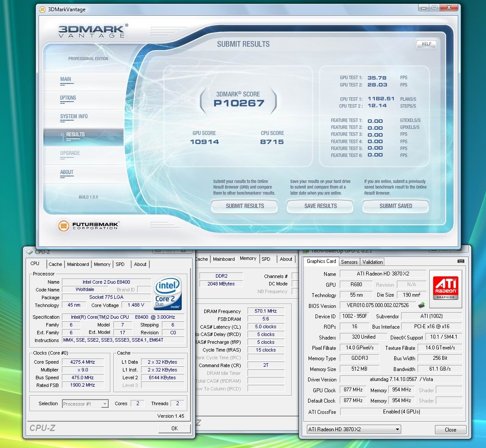Click the HELP button in 3DMark
Screen dimensions: 486x448
pyautogui.click(x=426, y=44)
